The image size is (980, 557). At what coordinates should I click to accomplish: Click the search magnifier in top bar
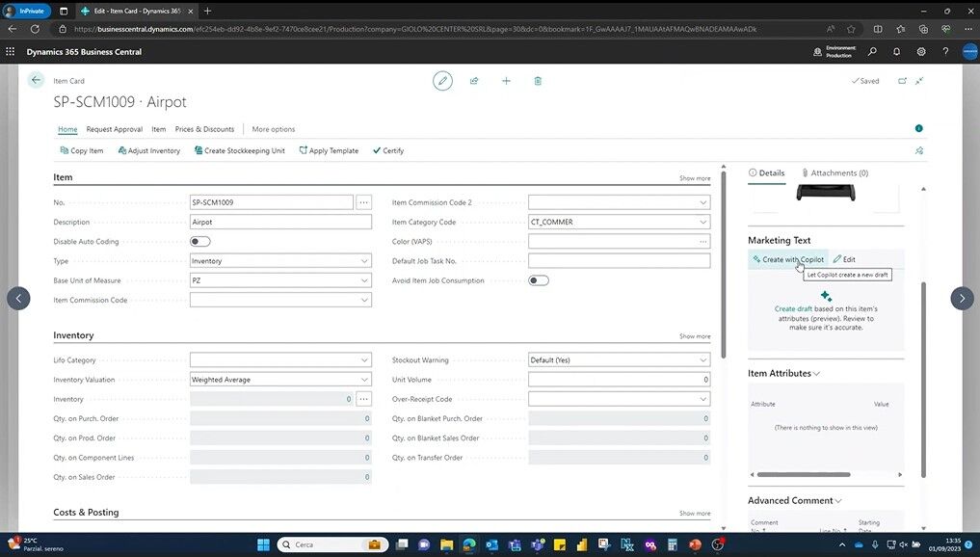[872, 52]
